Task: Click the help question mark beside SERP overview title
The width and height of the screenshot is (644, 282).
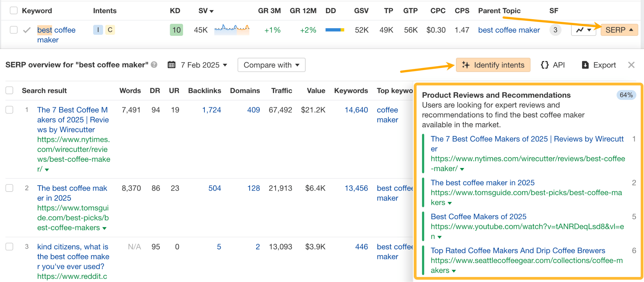Action: click(154, 65)
